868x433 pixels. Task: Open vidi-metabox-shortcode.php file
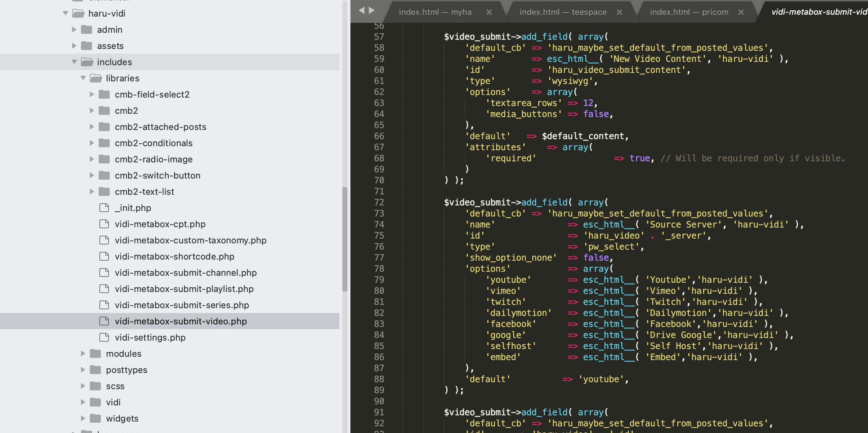174,256
